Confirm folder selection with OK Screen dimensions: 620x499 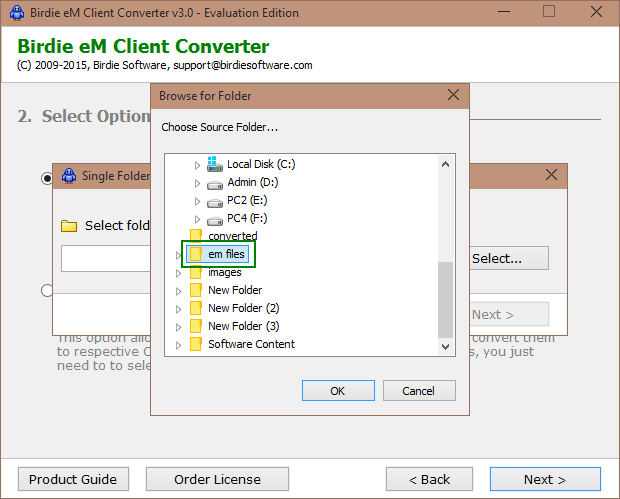point(338,391)
